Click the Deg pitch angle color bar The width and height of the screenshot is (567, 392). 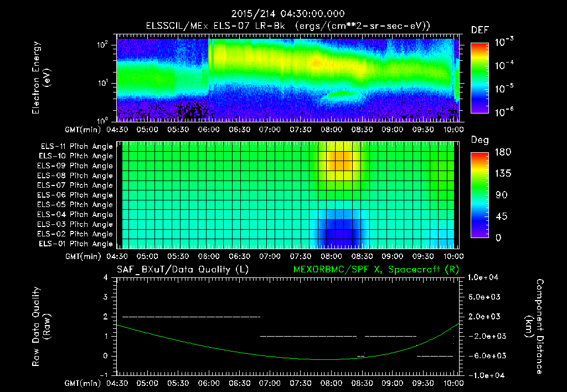(480, 195)
